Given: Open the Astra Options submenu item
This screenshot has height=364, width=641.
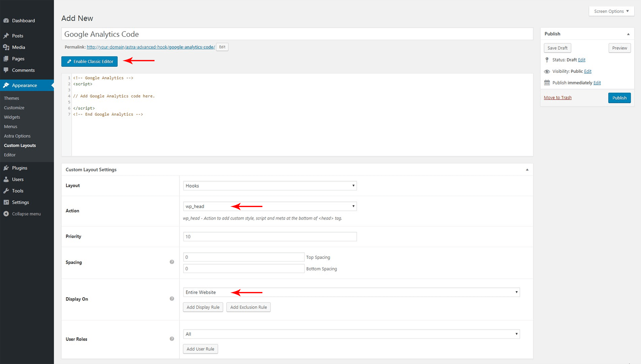Looking at the screenshot, I should tap(17, 136).
